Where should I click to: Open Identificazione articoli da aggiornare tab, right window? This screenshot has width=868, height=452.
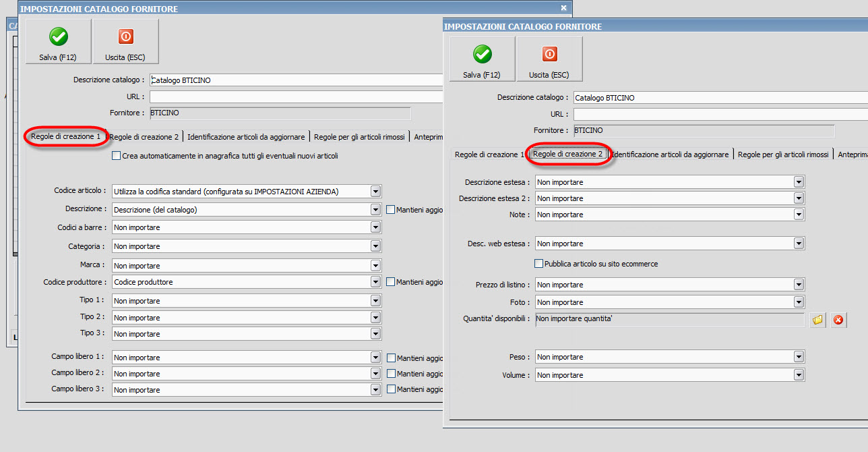click(671, 154)
